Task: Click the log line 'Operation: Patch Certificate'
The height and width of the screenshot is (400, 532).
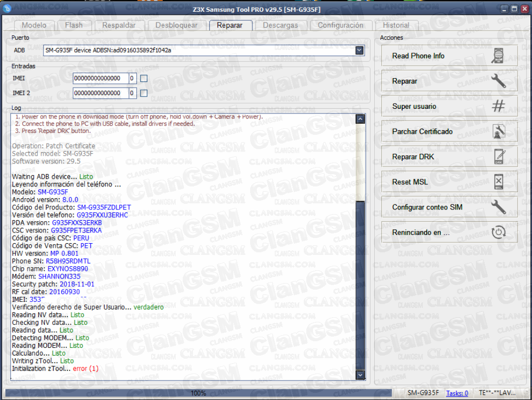Action: coord(54,146)
